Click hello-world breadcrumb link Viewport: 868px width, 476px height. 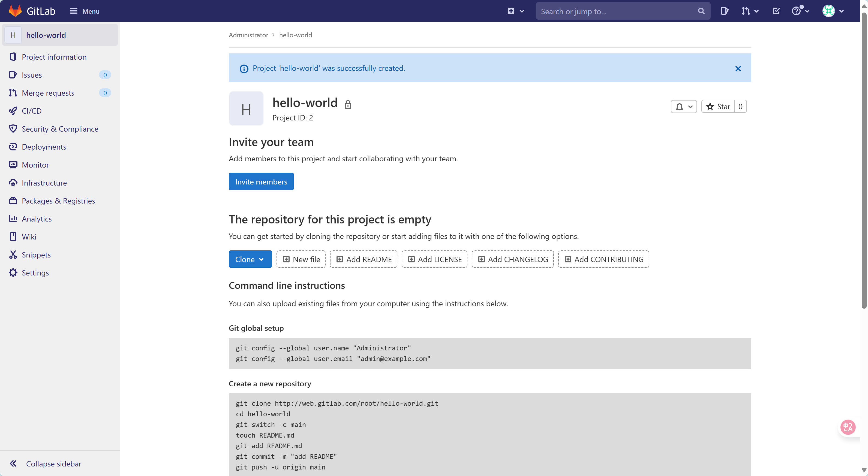(296, 35)
